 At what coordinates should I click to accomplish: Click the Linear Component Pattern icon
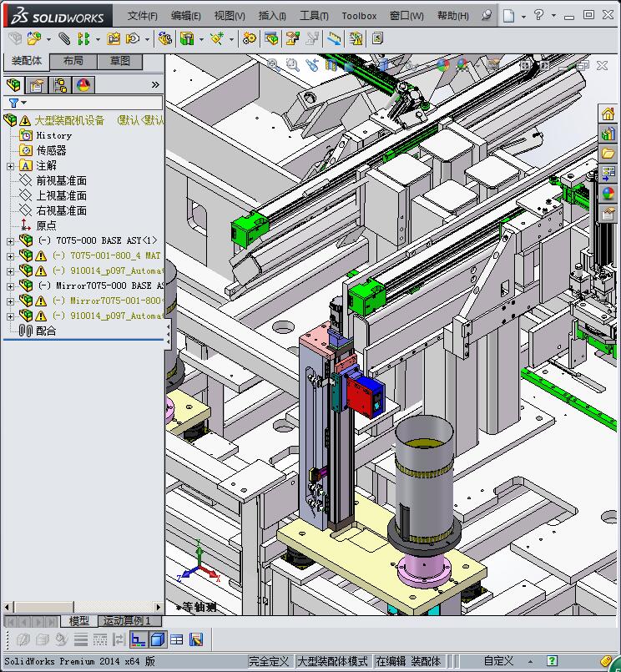83,39
